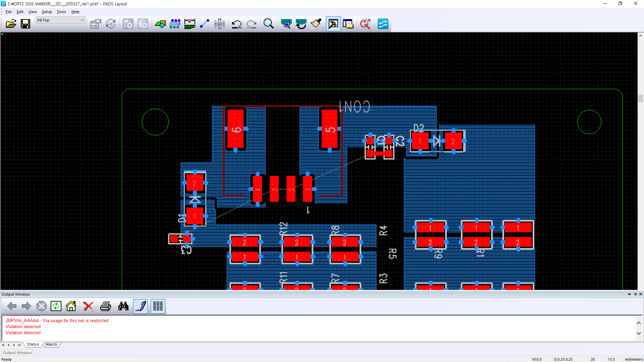
Task: Click the binoculars Find icon in Output Window
Action: (123, 306)
